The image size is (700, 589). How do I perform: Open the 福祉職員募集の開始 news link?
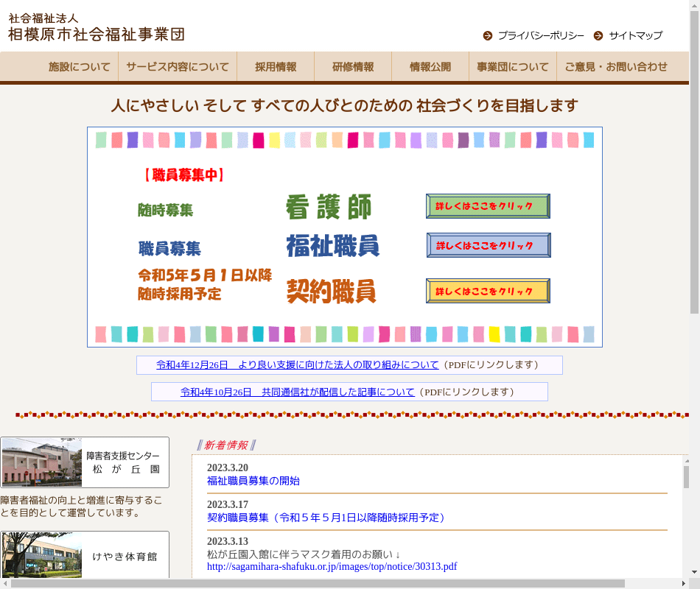[253, 481]
